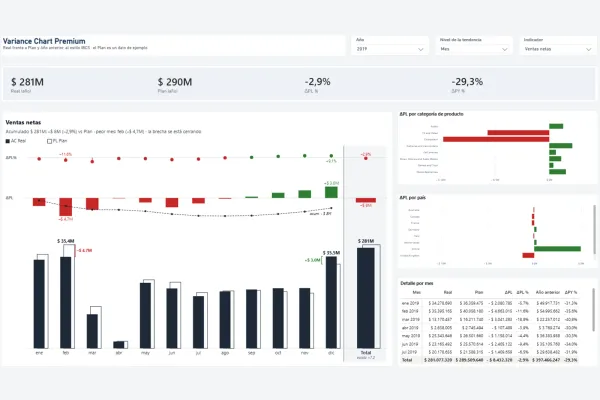
Task: Select the Total column labeled $ 281M in chart
Action: 366,298
